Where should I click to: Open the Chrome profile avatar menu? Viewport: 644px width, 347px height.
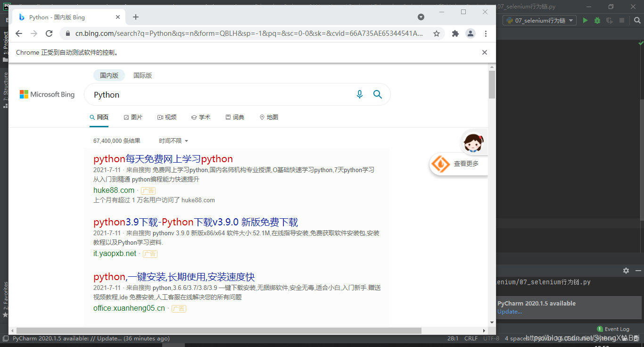pyautogui.click(x=471, y=33)
